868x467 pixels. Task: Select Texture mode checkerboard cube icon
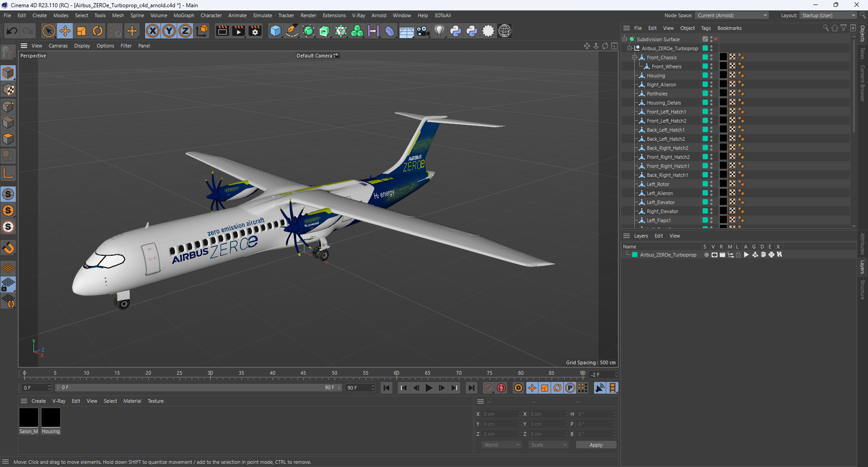tap(8, 90)
